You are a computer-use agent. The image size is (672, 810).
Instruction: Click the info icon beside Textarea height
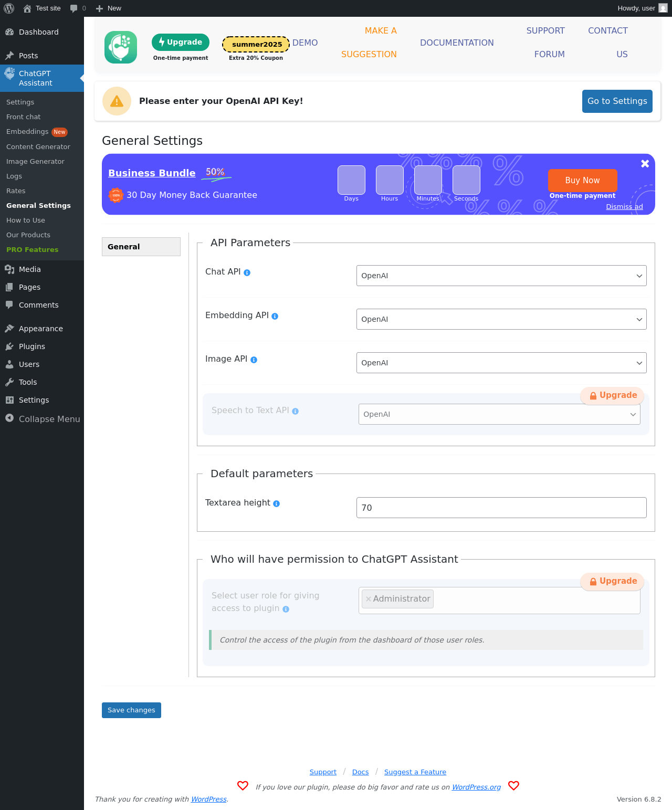pyautogui.click(x=277, y=504)
